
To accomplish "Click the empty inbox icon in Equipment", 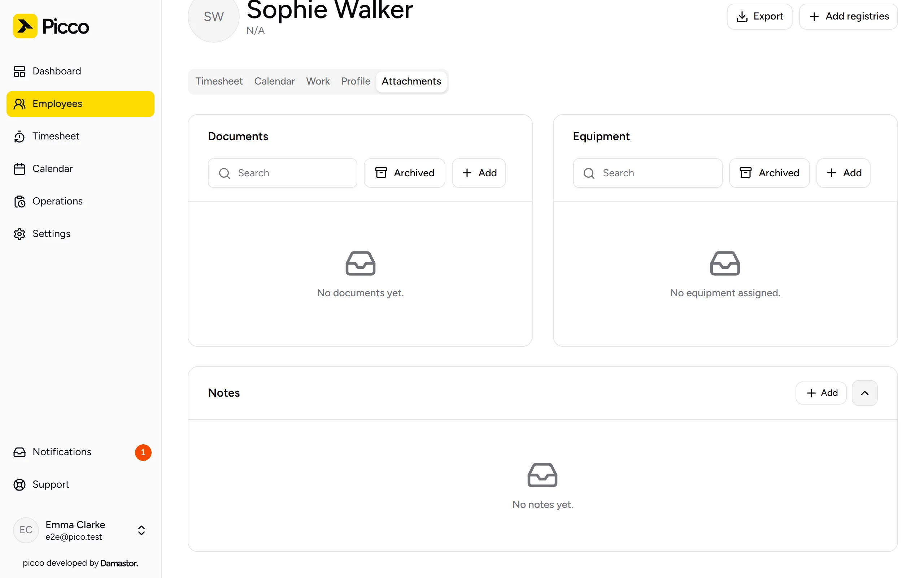I will point(725,263).
